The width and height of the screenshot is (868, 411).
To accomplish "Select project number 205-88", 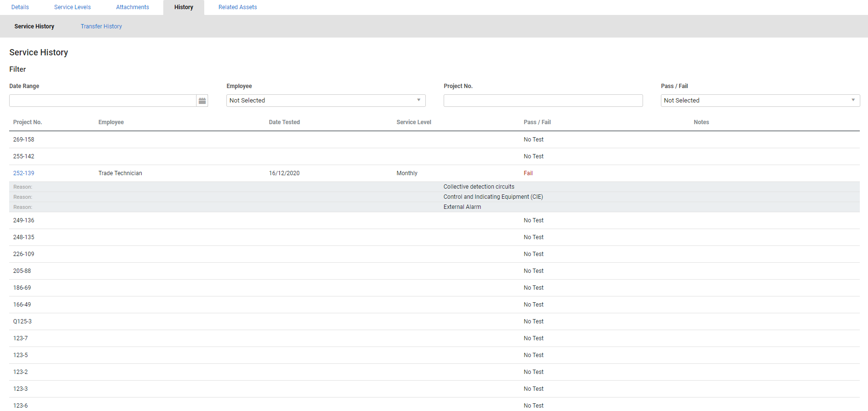I will click(22, 271).
